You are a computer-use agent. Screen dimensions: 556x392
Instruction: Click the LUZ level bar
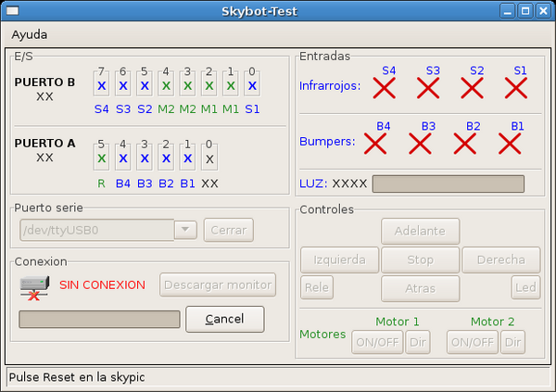[x=448, y=183]
